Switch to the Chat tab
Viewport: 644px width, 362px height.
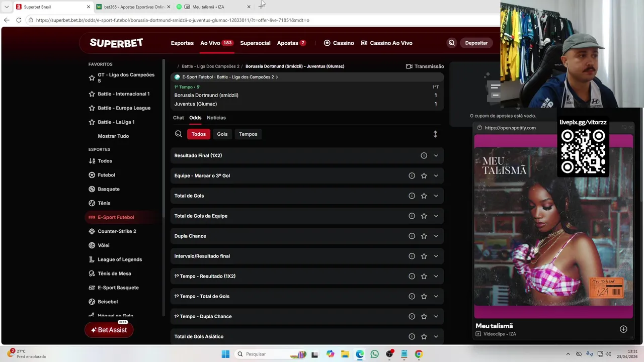pos(179,118)
